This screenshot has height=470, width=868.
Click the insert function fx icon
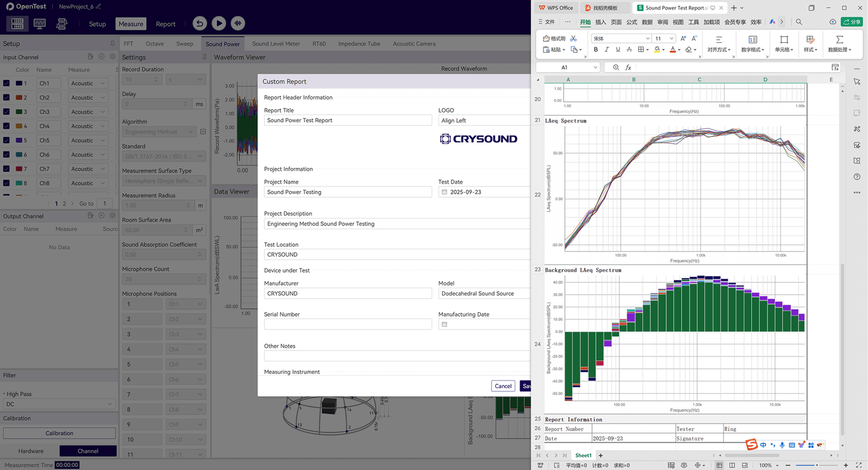click(628, 67)
